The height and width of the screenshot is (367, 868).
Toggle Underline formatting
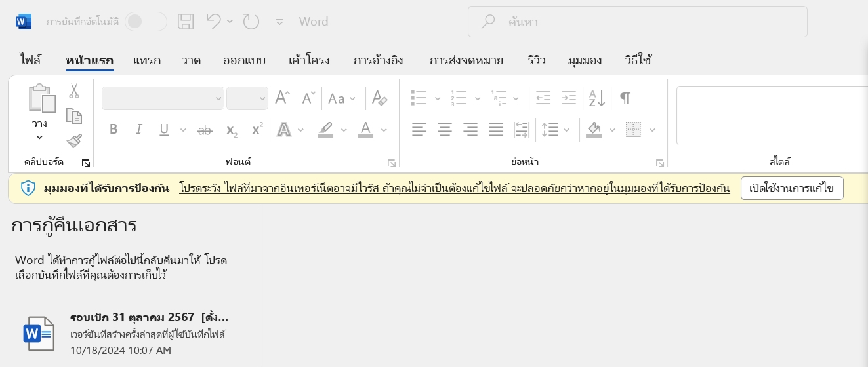point(164,130)
